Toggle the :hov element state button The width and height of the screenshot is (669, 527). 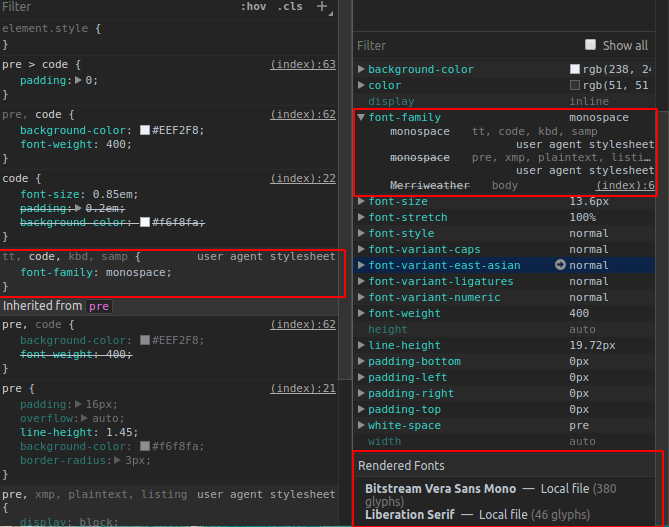pos(253,6)
